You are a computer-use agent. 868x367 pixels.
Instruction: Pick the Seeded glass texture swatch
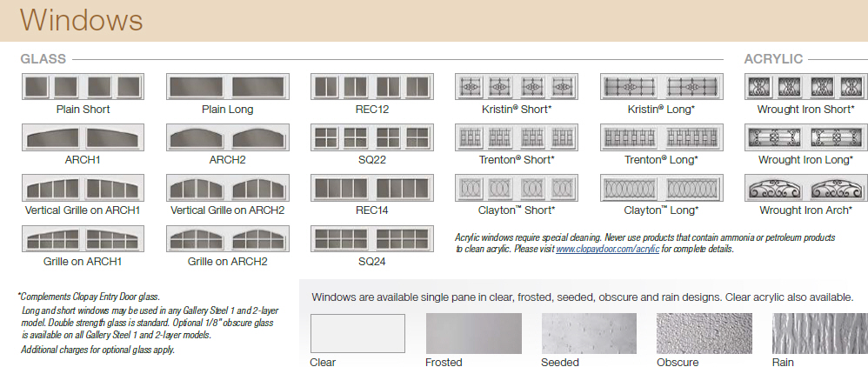pyautogui.click(x=588, y=334)
